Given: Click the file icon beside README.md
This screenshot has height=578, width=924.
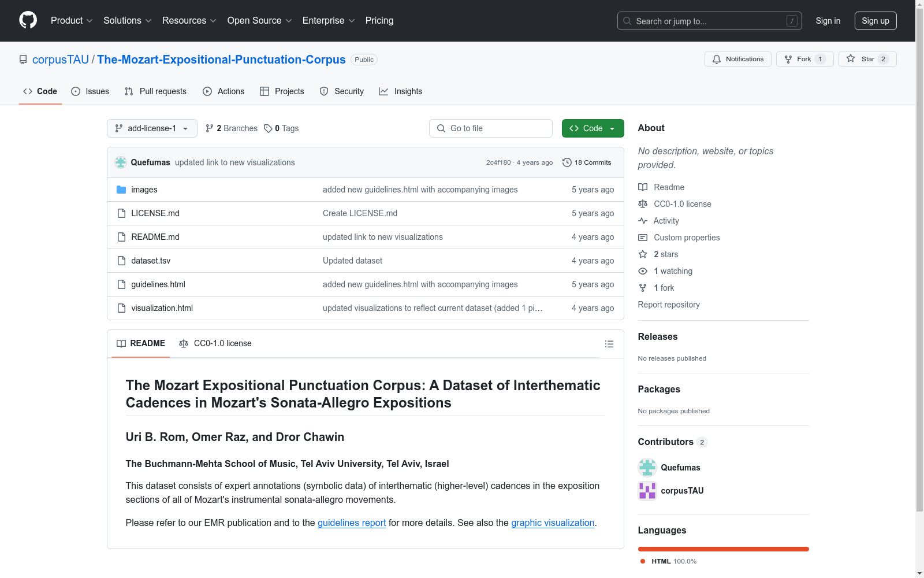Looking at the screenshot, I should tap(121, 237).
